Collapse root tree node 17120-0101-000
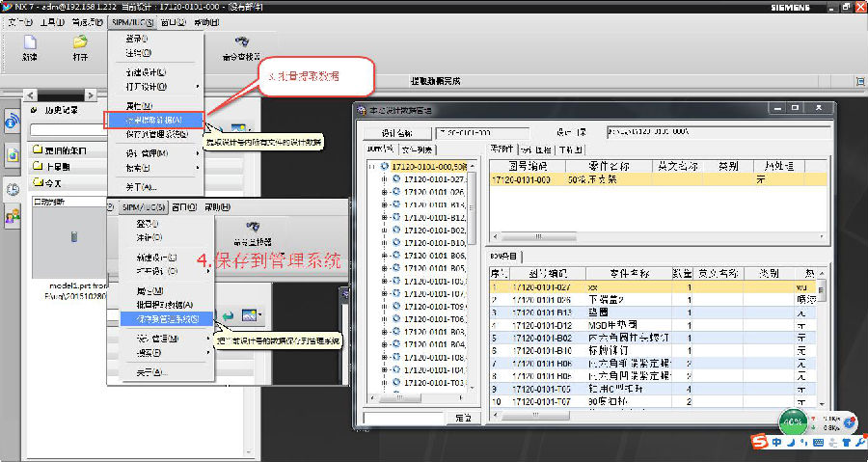Image resolution: width=868 pixels, height=462 pixels. (x=374, y=166)
